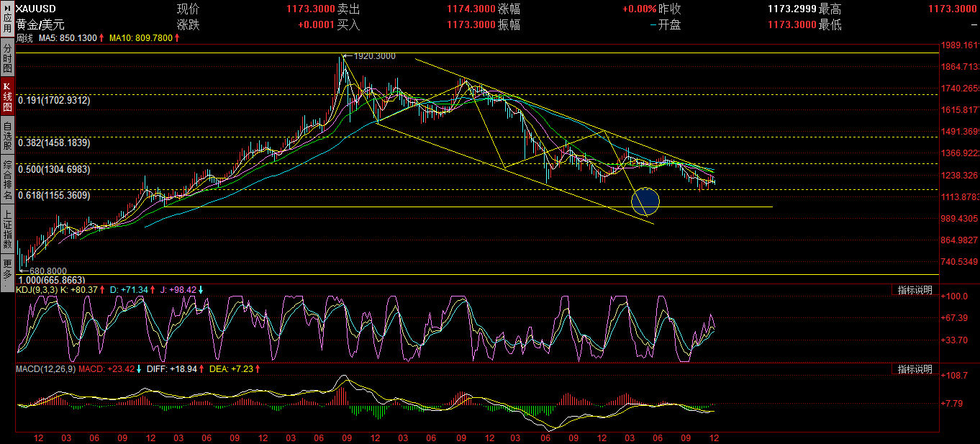Select the 1.000(665.8663) Fibonacci label
This screenshot has width=980, height=444.
click(52, 280)
